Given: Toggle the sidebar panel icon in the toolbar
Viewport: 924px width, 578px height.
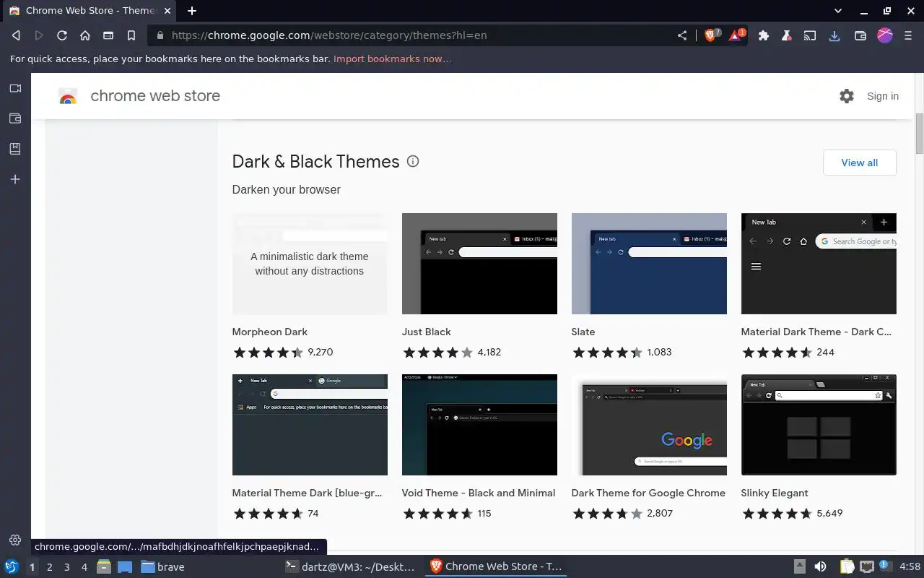Looking at the screenshot, I should pyautogui.click(x=108, y=35).
